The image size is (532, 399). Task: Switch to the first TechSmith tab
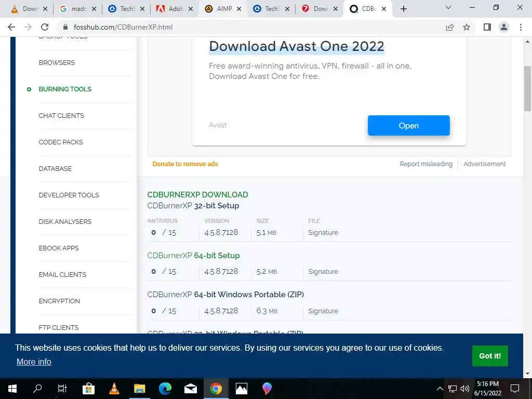(x=122, y=9)
